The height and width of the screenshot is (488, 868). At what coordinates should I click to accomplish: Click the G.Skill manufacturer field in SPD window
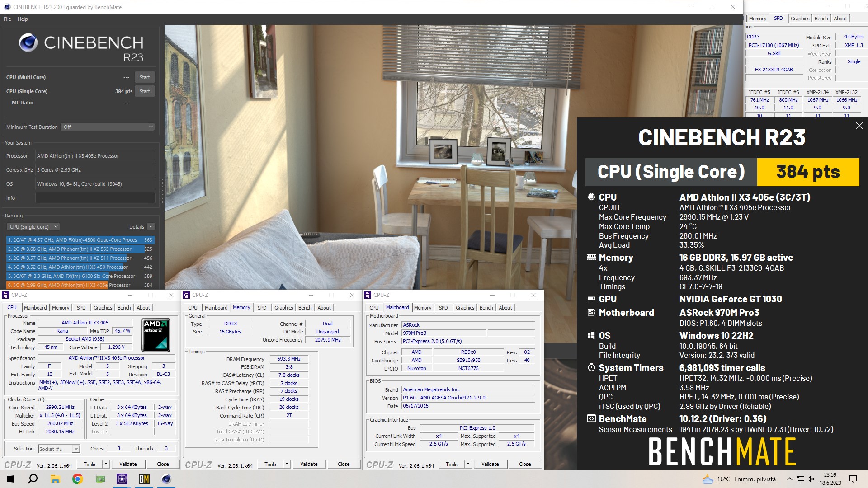pos(774,53)
